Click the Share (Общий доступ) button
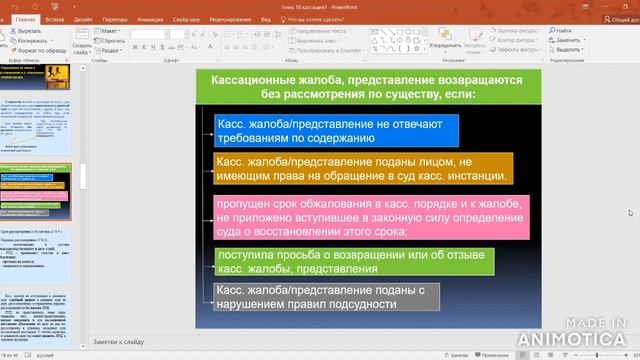 [x=622, y=19]
